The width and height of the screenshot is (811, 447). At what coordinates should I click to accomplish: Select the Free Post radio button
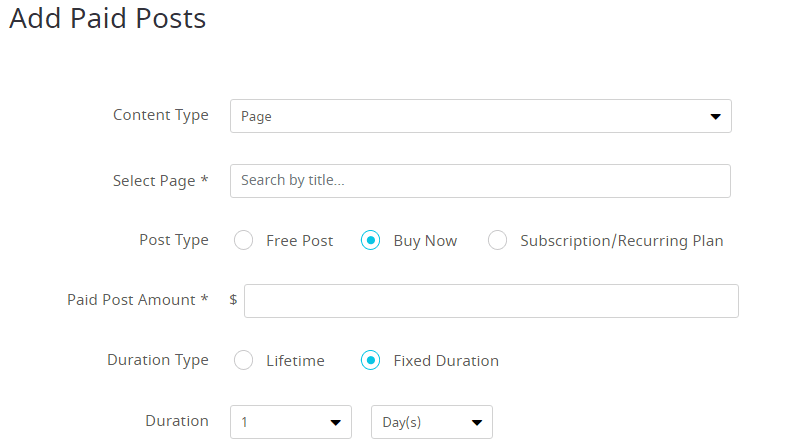(x=243, y=240)
